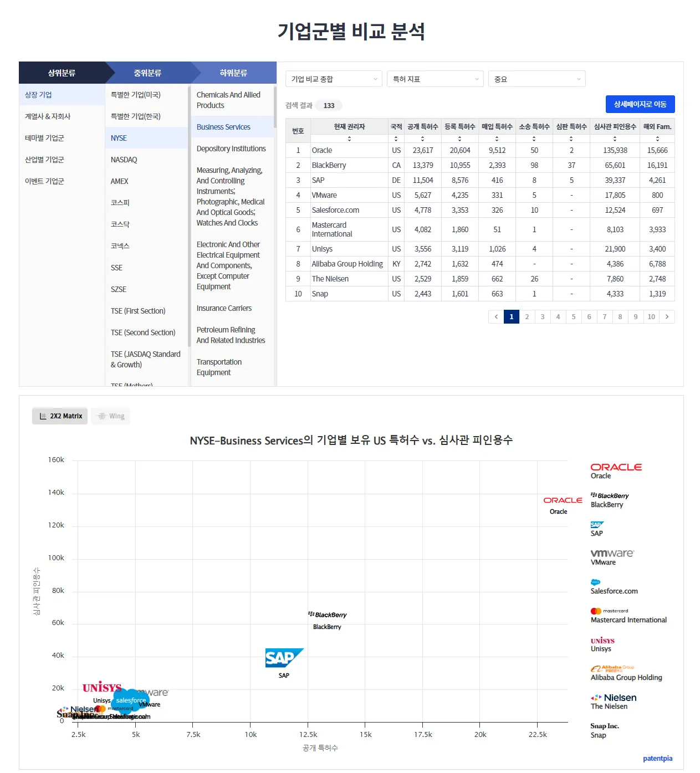Viewport: 700px width, 773px height.
Task: Click the Snap Inc. logo in the legend
Action: pos(605,726)
